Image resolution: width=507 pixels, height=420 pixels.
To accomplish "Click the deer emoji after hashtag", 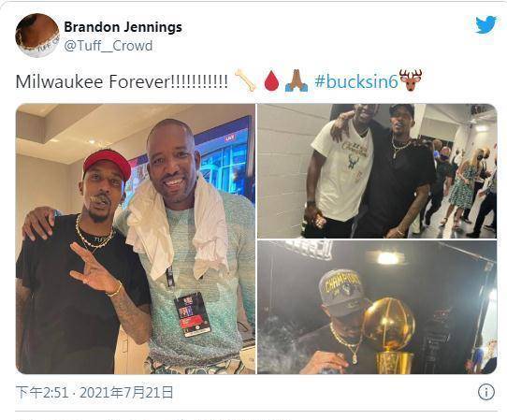I will [411, 80].
